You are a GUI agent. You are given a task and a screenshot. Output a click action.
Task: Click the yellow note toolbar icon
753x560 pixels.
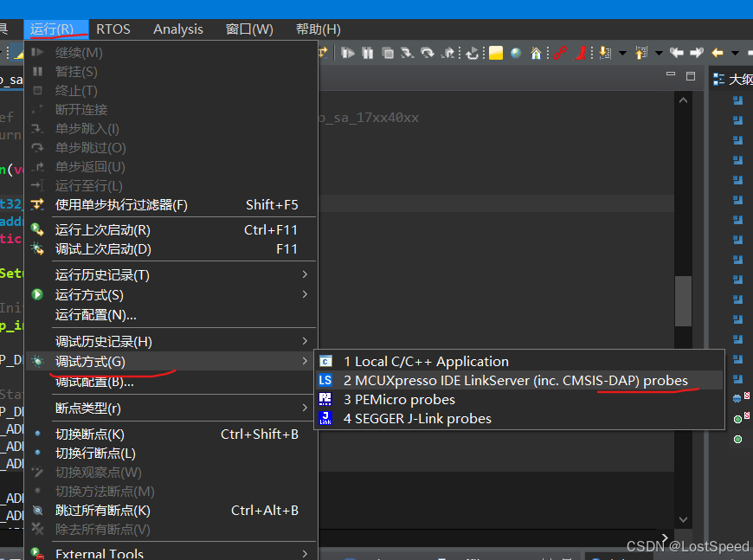[496, 53]
